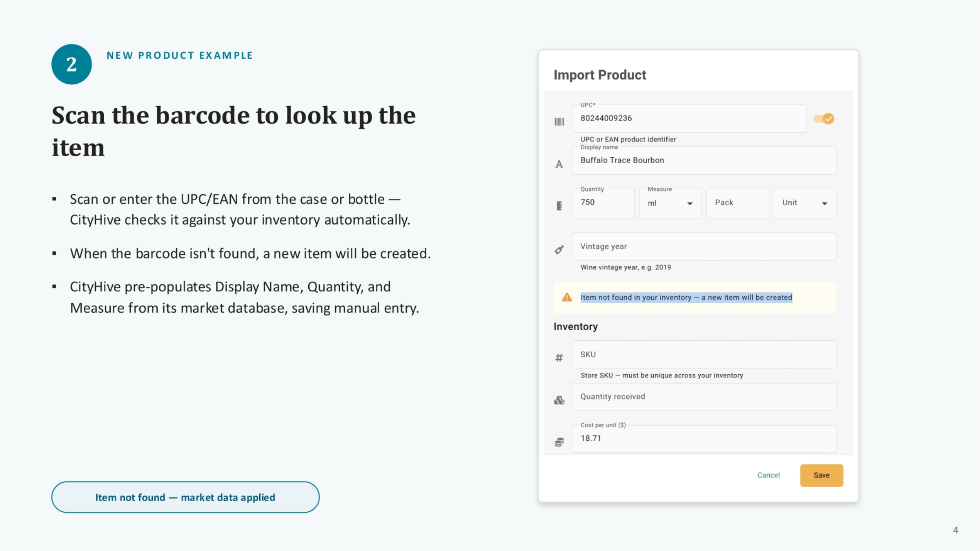Click the bullet 'When the barcode isn't found' text
The height and width of the screenshot is (551, 980).
tap(250, 253)
